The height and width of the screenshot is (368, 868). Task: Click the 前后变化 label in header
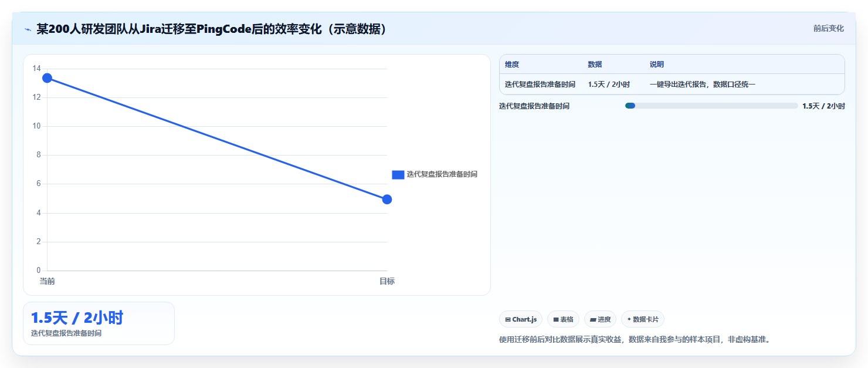pos(828,28)
